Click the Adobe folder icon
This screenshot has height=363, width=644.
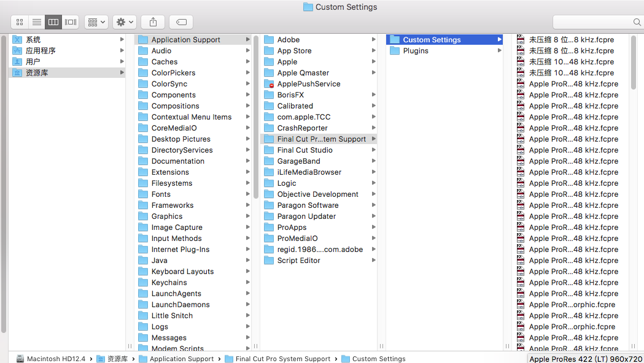[269, 40]
